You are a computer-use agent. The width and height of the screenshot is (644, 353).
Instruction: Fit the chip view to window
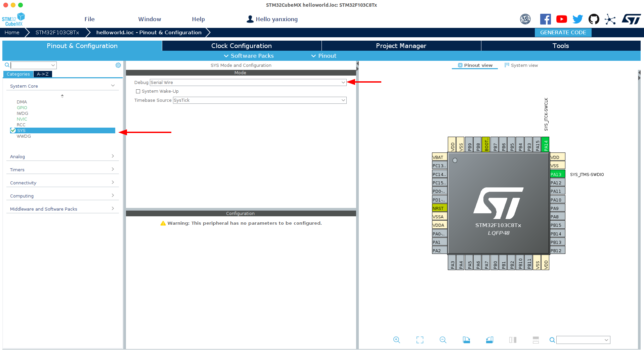click(420, 340)
